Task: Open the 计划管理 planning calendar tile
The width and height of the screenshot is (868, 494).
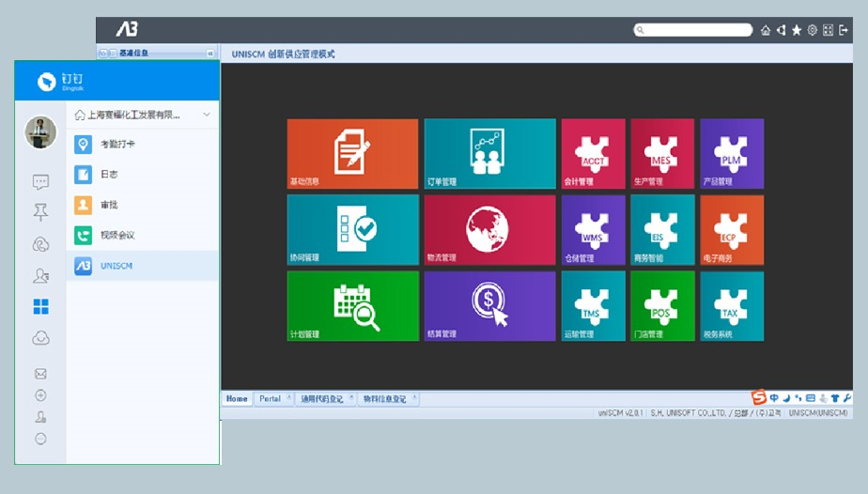Action: coord(352,306)
